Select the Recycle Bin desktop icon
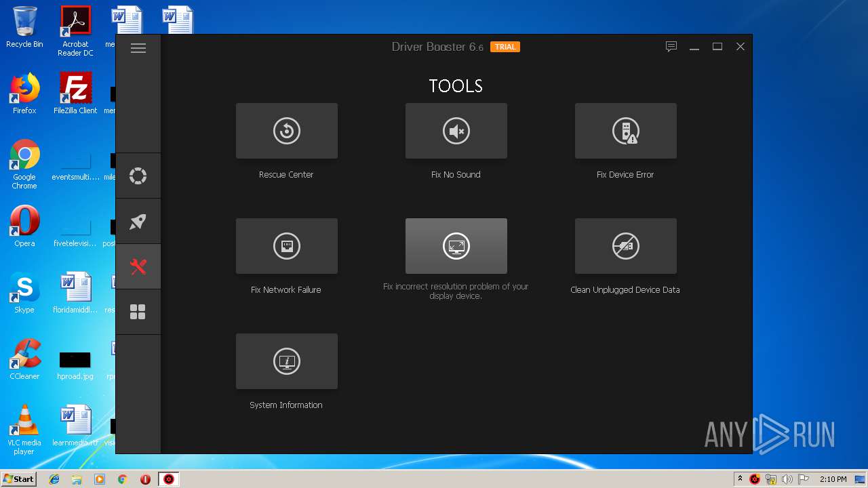 pos(24,27)
